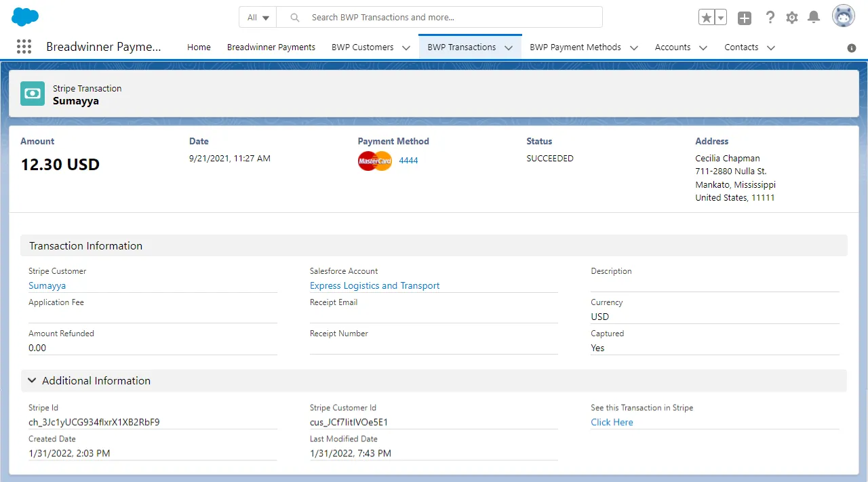
Task: Select the BWP Transactions tab
Action: tap(462, 47)
